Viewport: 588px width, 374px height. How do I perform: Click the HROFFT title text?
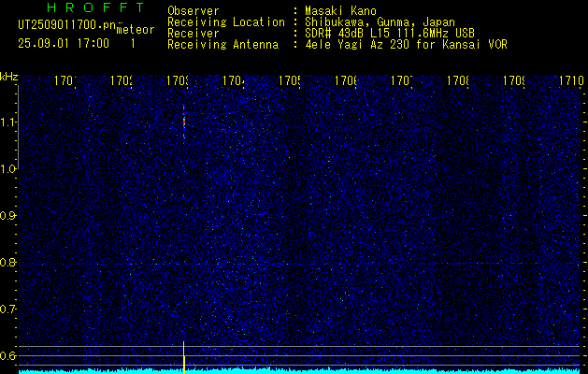pos(96,7)
